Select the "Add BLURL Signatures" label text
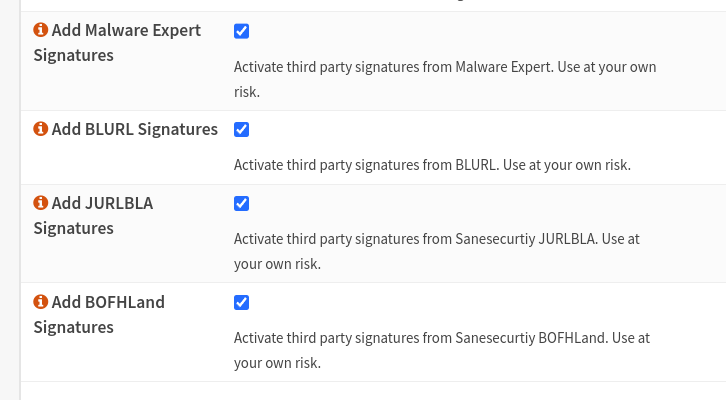Image resolution: width=726 pixels, height=400 pixels. 134,130
